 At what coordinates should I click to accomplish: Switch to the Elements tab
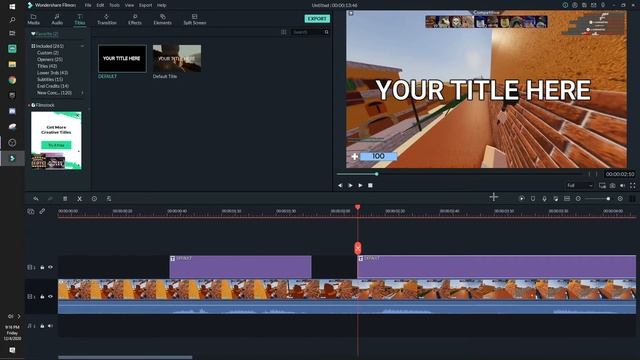162,19
